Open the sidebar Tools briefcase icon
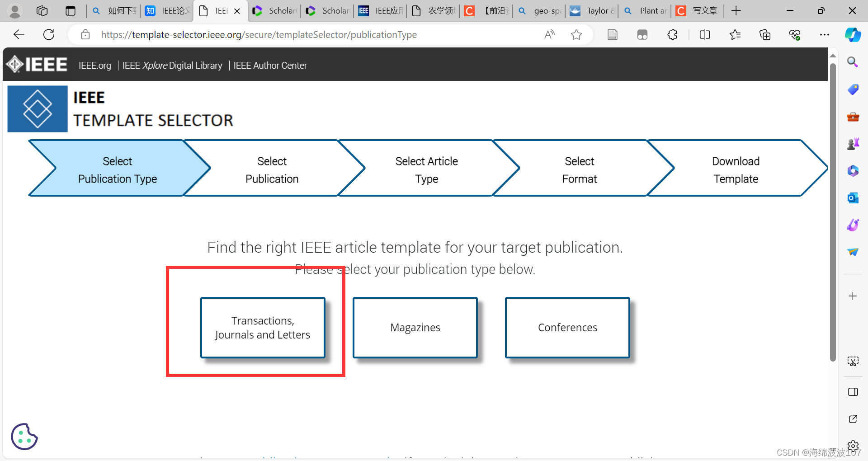The height and width of the screenshot is (461, 868). click(853, 117)
